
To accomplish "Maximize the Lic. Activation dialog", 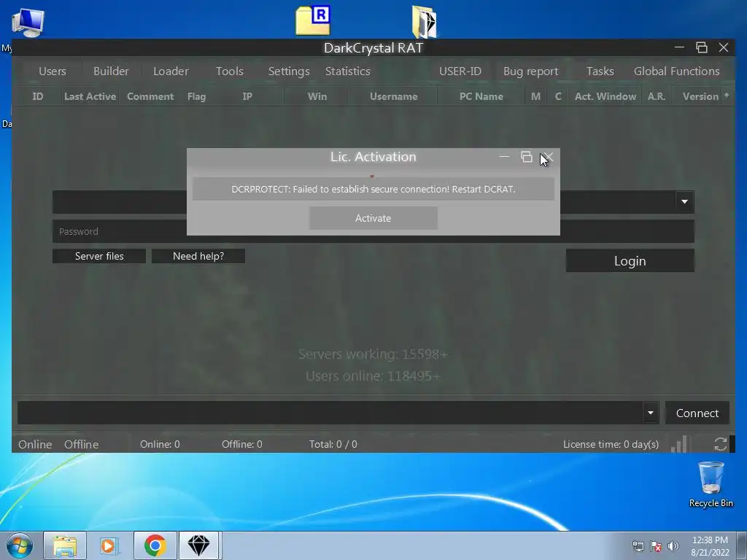I will (x=527, y=157).
